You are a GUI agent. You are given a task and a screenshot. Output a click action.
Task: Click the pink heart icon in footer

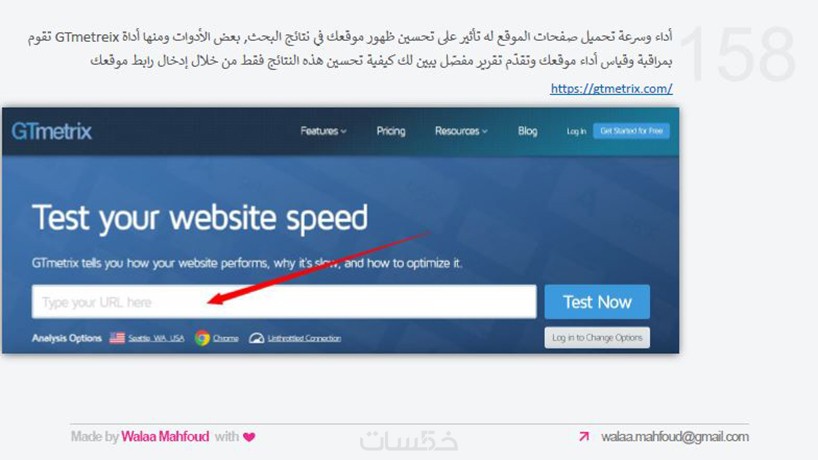[x=249, y=437]
